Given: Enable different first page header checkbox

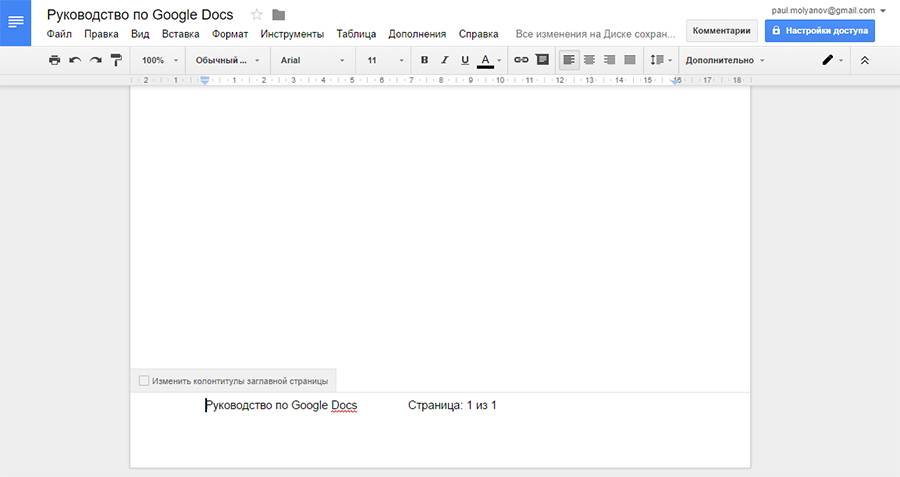Looking at the screenshot, I should pyautogui.click(x=144, y=381).
